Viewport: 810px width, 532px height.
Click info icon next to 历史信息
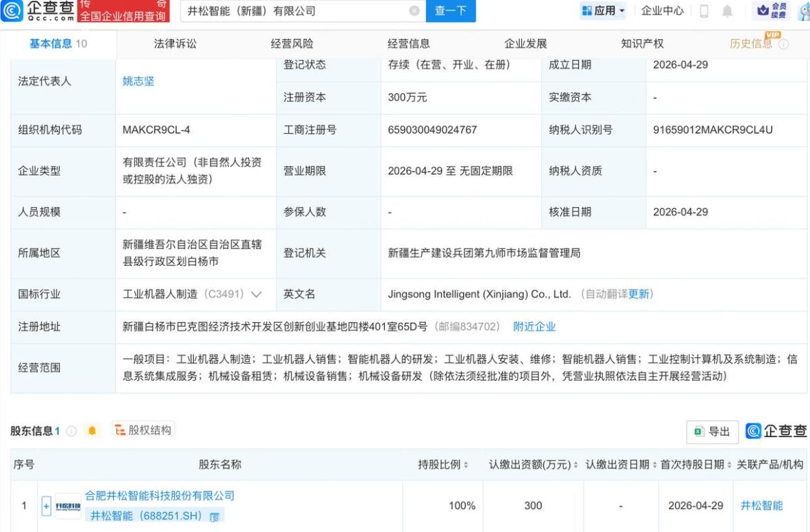coord(784,45)
